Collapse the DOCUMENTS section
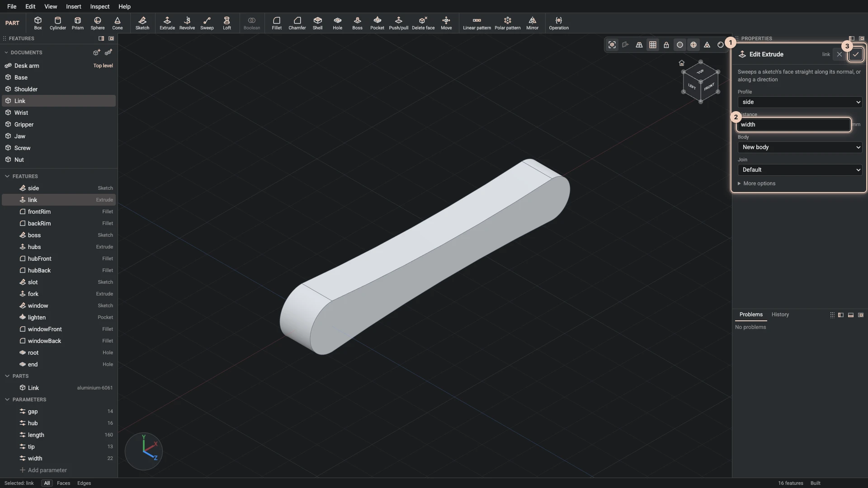Viewport: 868px width, 488px height. (x=7, y=52)
